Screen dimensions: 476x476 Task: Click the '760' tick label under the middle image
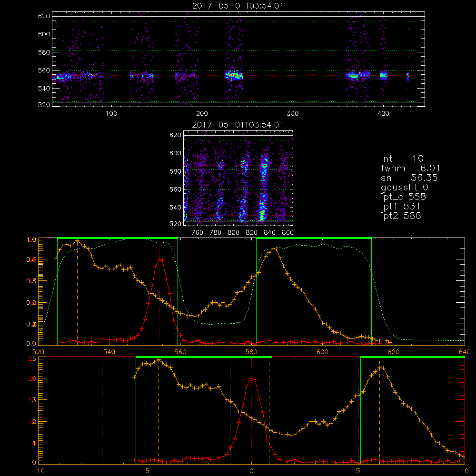click(x=198, y=233)
